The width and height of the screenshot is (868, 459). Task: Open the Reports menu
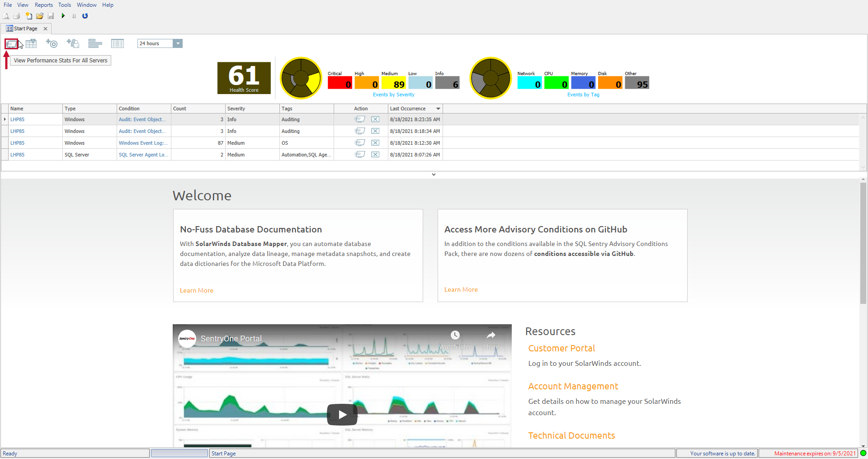[43, 5]
